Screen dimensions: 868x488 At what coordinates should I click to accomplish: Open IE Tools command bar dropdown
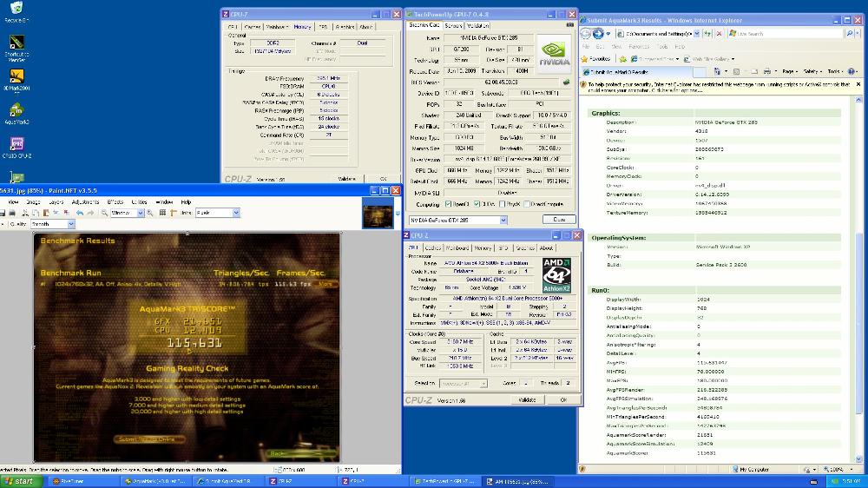pyautogui.click(x=835, y=71)
